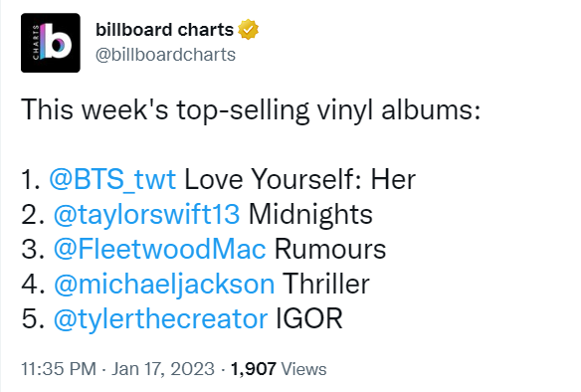Image resolution: width=581 pixels, height=392 pixels.
Task: Select the @tylerthecreator mention
Action: (x=160, y=318)
